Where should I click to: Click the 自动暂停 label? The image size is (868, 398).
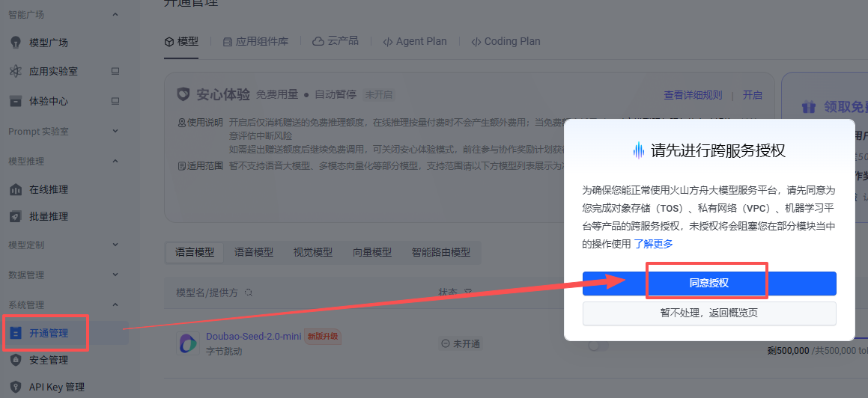(x=336, y=94)
